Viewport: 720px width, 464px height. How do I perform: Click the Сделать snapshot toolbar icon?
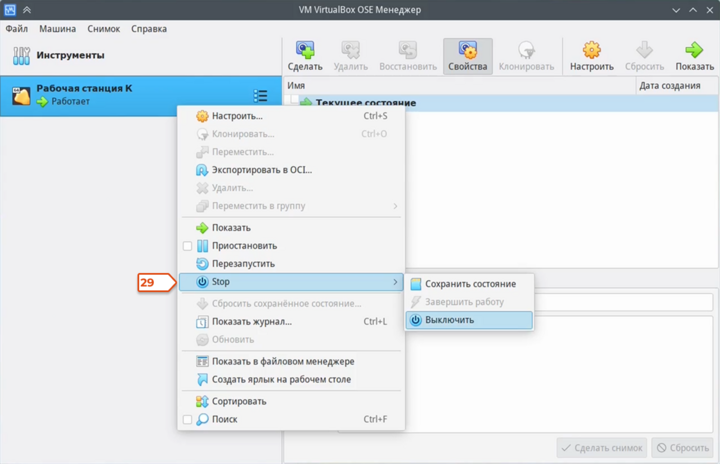click(305, 50)
